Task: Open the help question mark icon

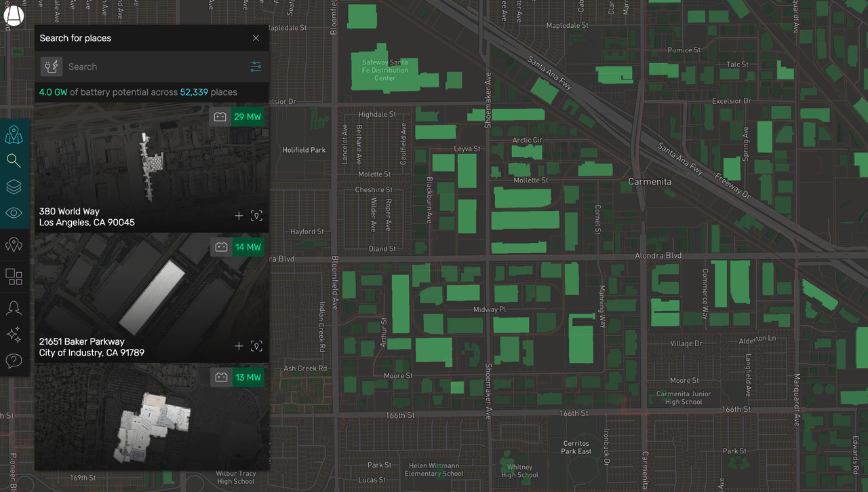Action: point(14,361)
